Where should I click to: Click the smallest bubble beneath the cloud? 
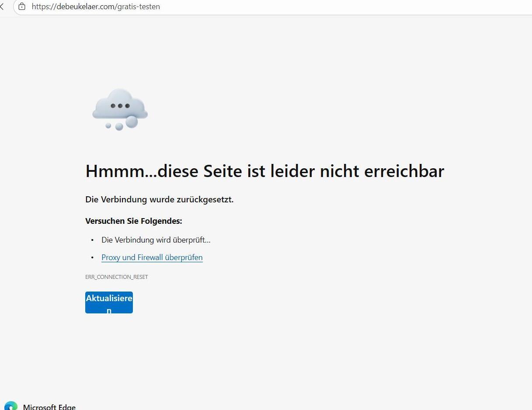tap(108, 125)
